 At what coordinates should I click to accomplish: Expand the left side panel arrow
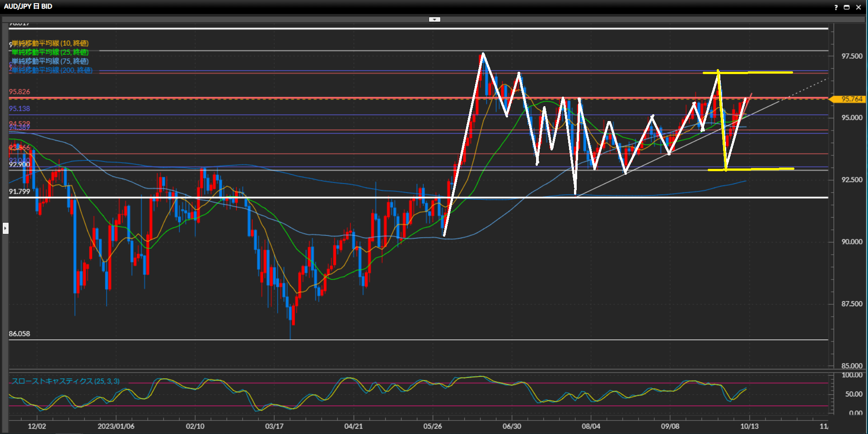(x=5, y=228)
